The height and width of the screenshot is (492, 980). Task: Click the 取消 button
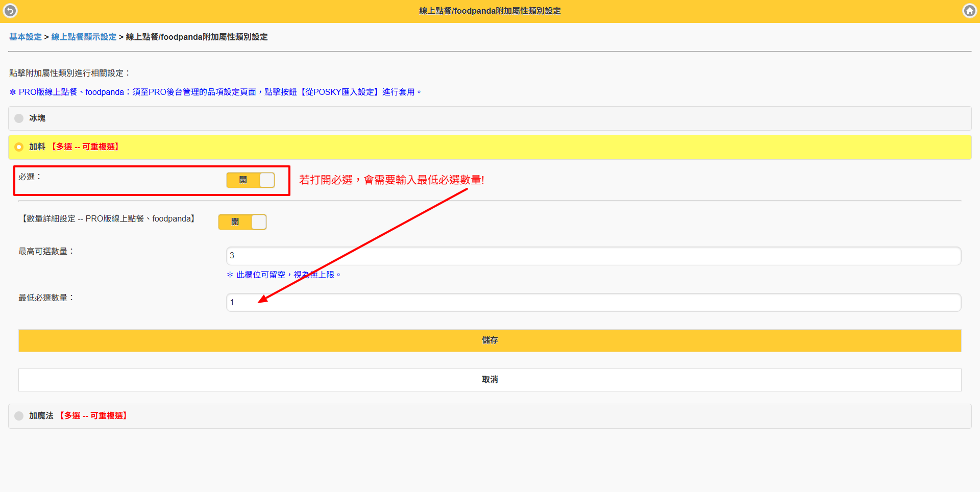click(x=489, y=380)
